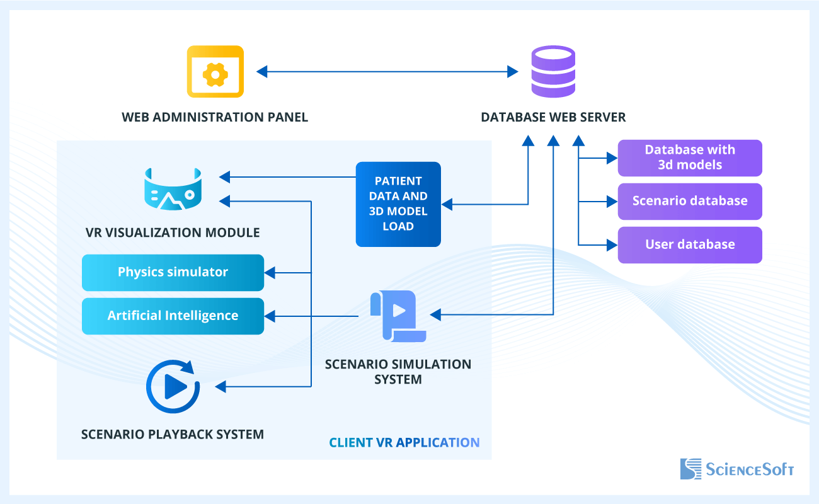Open the Database with 3d models box
The image size is (819, 504).
(690, 157)
